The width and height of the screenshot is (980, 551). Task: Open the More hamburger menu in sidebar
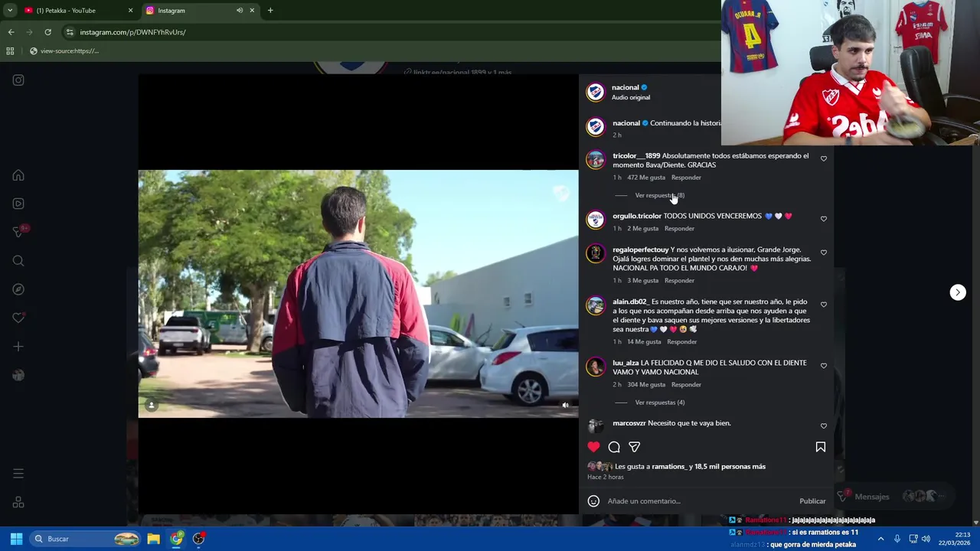[18, 474]
